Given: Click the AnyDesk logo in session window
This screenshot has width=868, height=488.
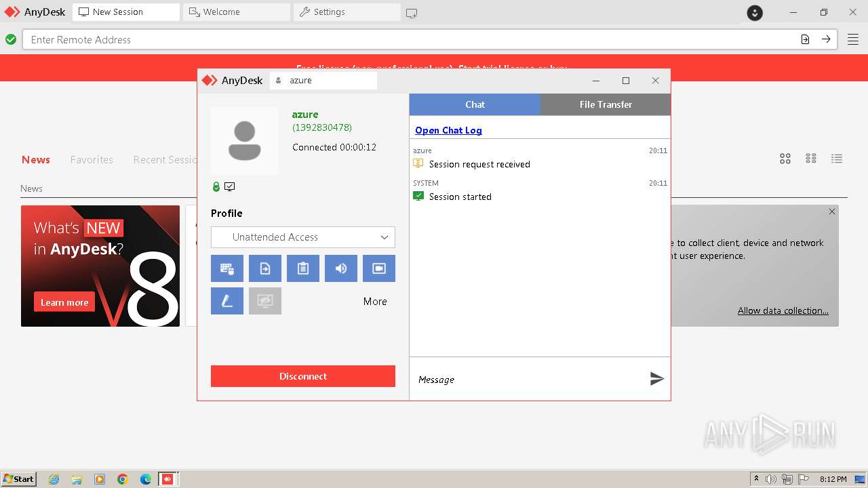Looking at the screenshot, I should pos(233,80).
